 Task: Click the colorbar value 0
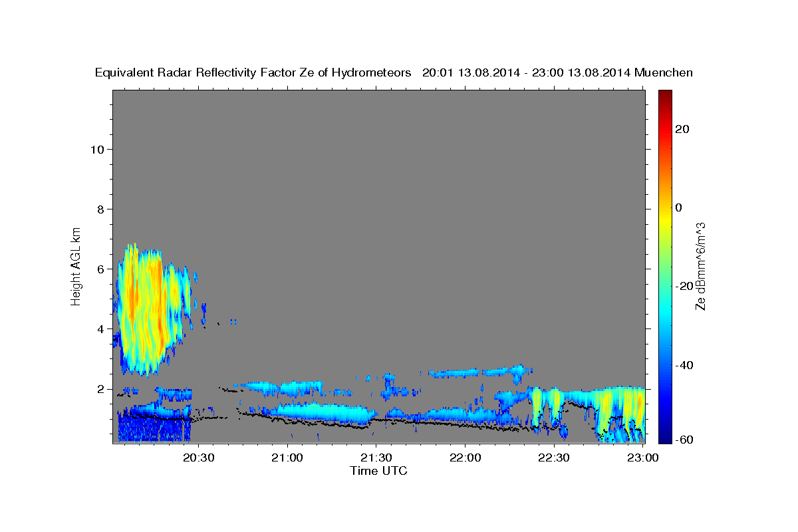coord(678,207)
